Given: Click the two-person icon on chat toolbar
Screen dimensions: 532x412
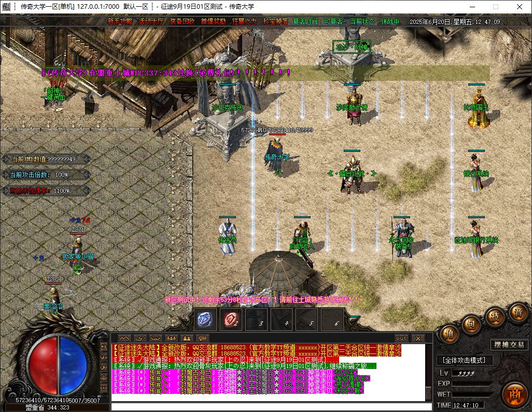Looking at the screenshot, I should 187,338.
